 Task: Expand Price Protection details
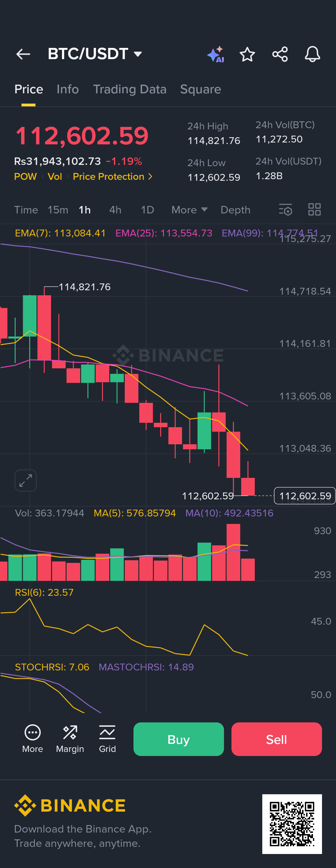coord(113,177)
